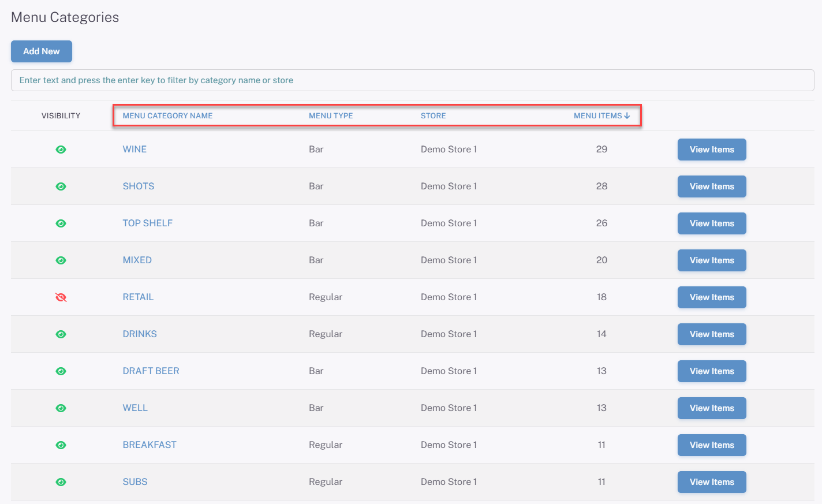Sort table by Menu Type header
The height and width of the screenshot is (504, 822).
pos(331,116)
